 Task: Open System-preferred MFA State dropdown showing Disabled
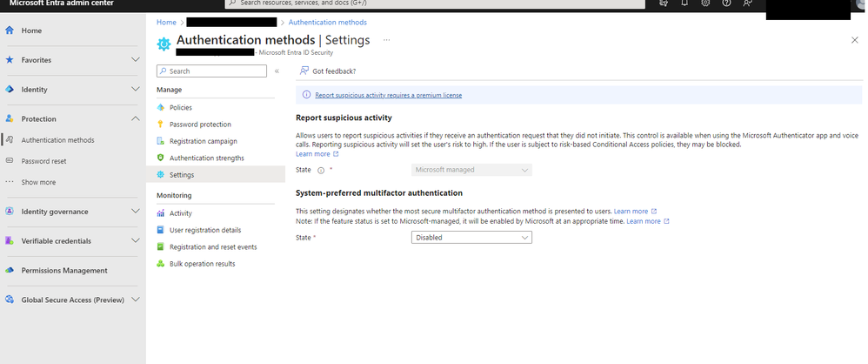tap(471, 237)
